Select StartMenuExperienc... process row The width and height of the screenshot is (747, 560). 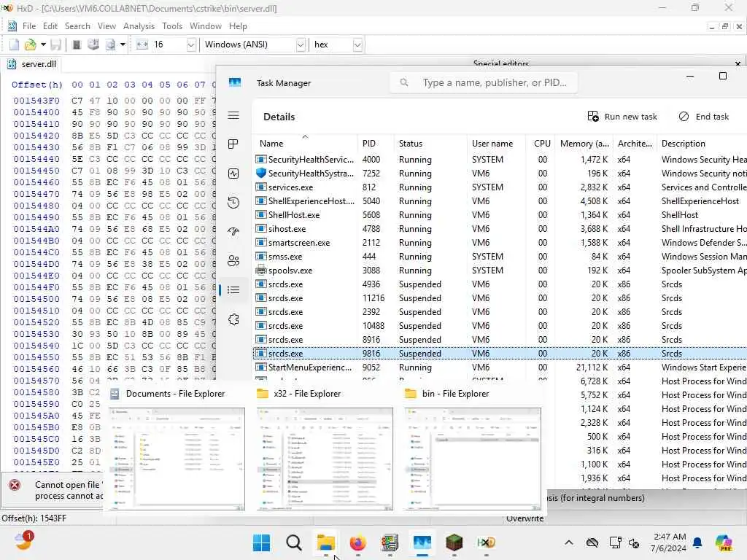pos(499,367)
